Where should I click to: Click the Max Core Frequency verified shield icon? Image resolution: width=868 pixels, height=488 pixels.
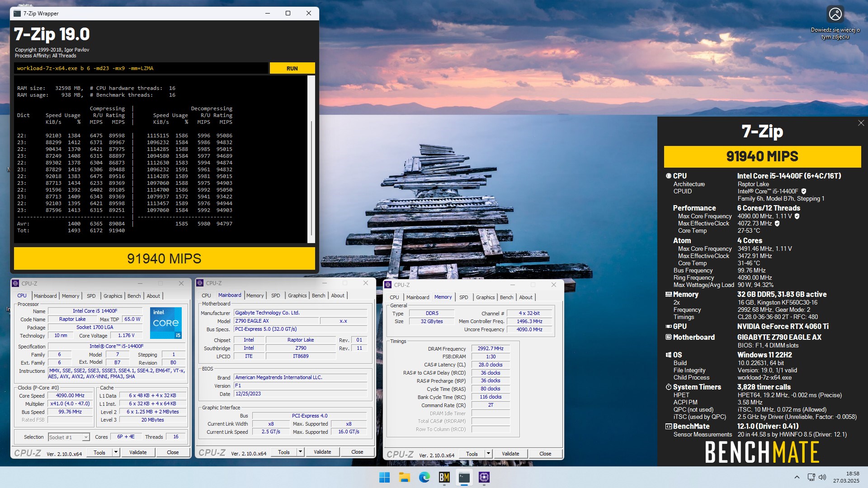(797, 216)
